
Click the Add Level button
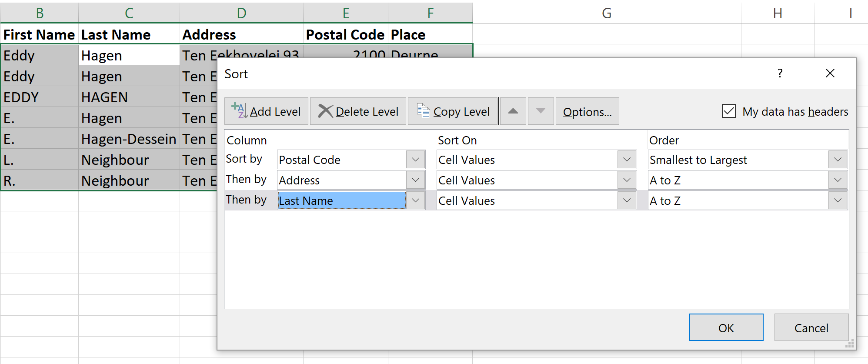tap(266, 111)
